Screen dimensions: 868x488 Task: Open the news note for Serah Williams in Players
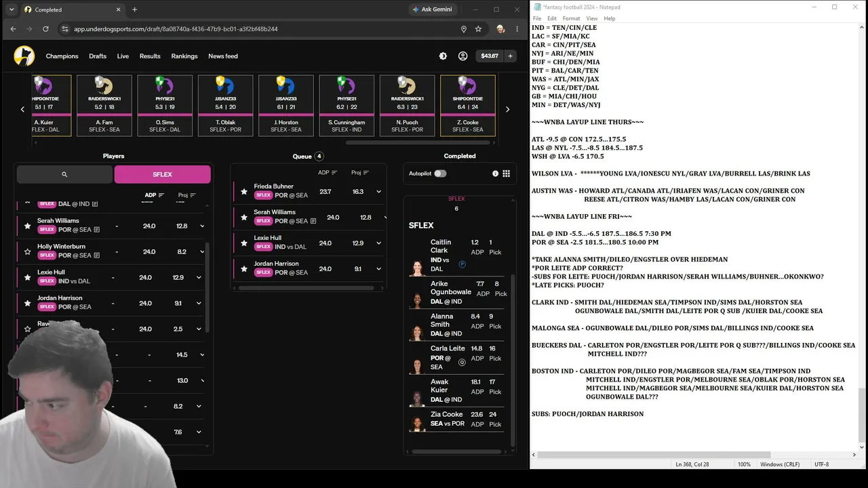coord(96,230)
